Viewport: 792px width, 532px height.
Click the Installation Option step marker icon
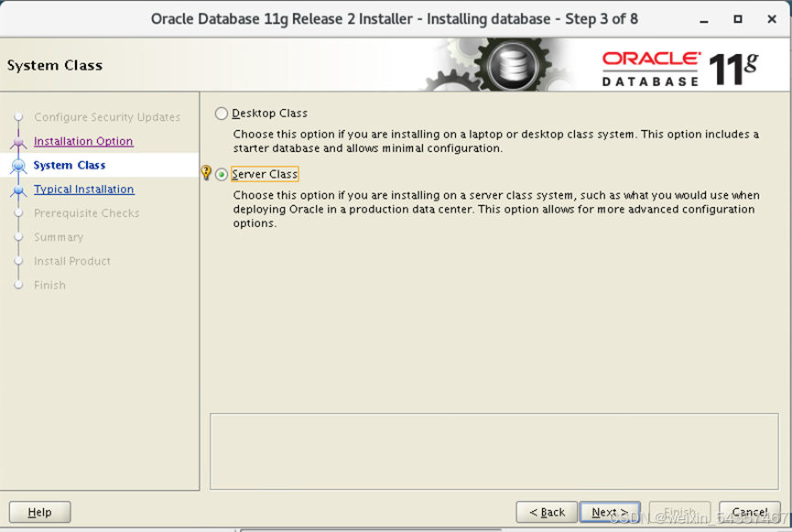coord(17,142)
